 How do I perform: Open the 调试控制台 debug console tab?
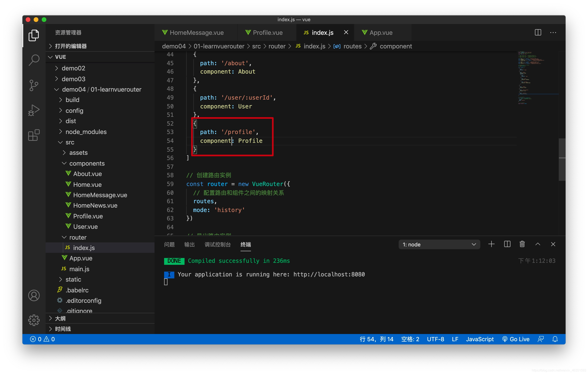[x=218, y=244]
